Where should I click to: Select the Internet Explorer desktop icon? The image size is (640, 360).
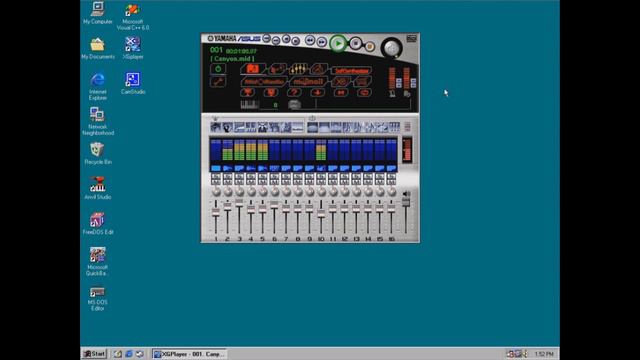[x=98, y=87]
